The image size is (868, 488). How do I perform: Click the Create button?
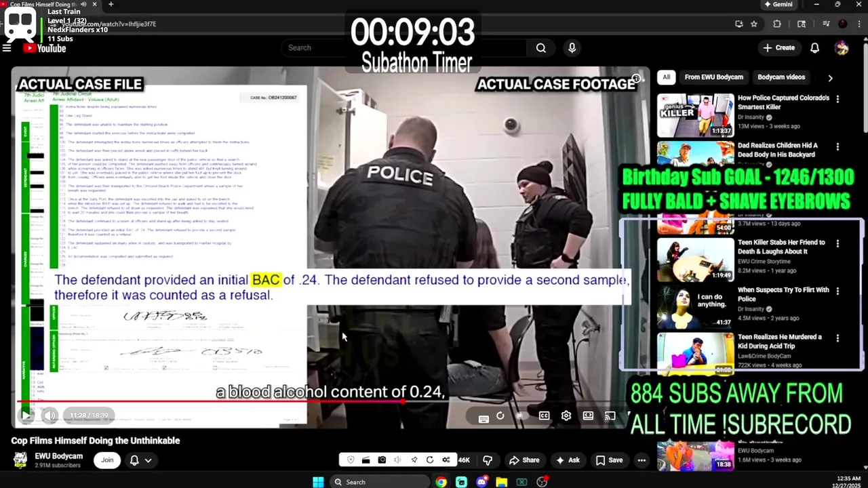778,48
